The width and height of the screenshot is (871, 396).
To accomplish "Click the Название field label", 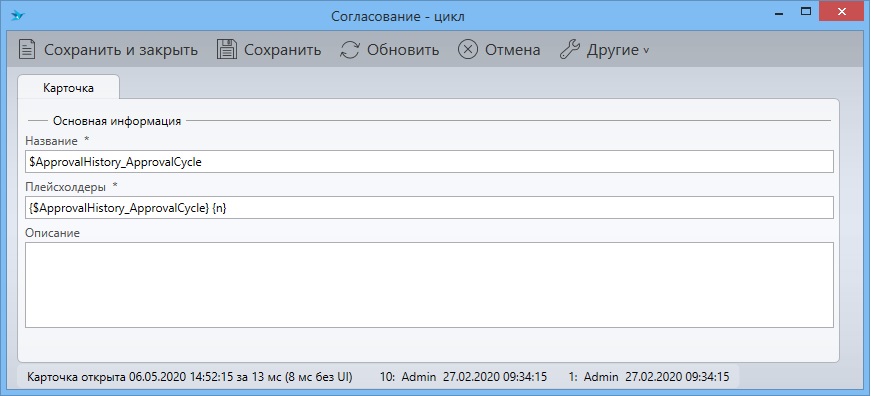I will click(x=51, y=141).
